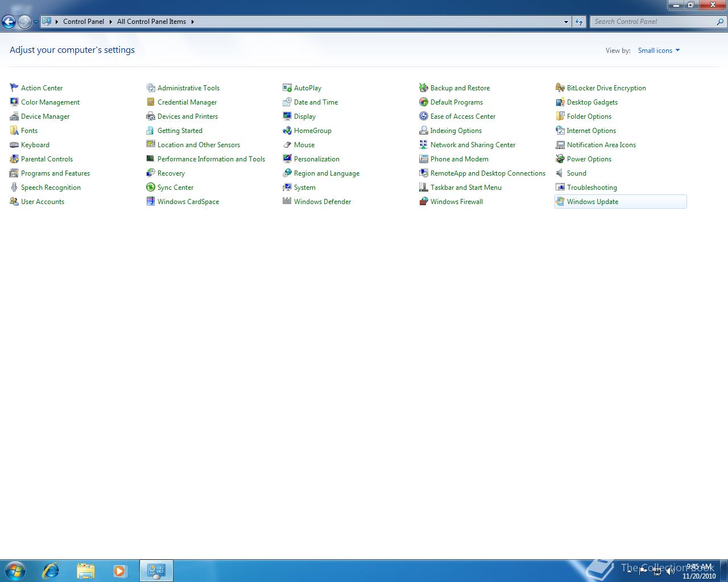Click the HomeGroup icon
The image size is (728, 582).
287,130
